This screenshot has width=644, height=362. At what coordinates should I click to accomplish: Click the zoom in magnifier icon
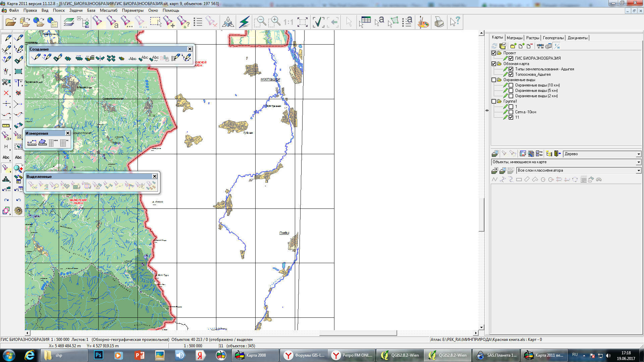(x=274, y=22)
